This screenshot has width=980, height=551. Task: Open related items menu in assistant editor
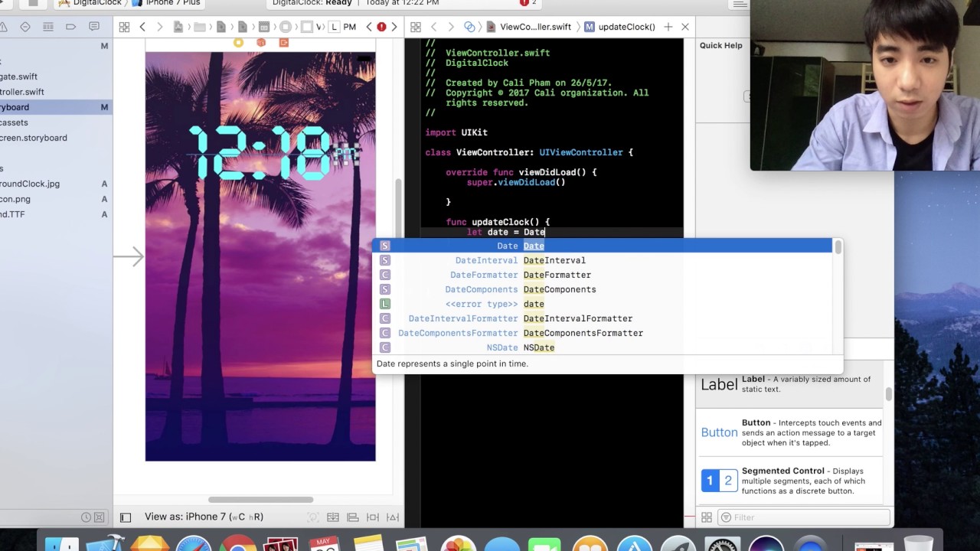tap(416, 27)
